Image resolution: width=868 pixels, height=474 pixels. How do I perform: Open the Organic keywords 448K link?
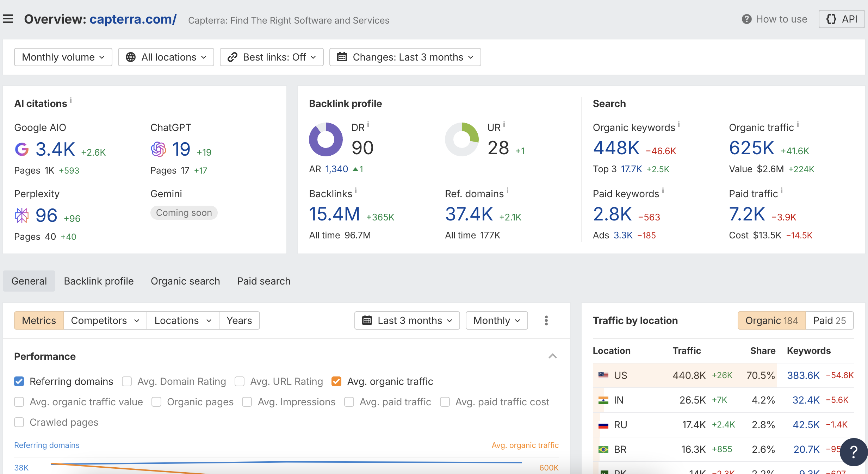click(616, 148)
